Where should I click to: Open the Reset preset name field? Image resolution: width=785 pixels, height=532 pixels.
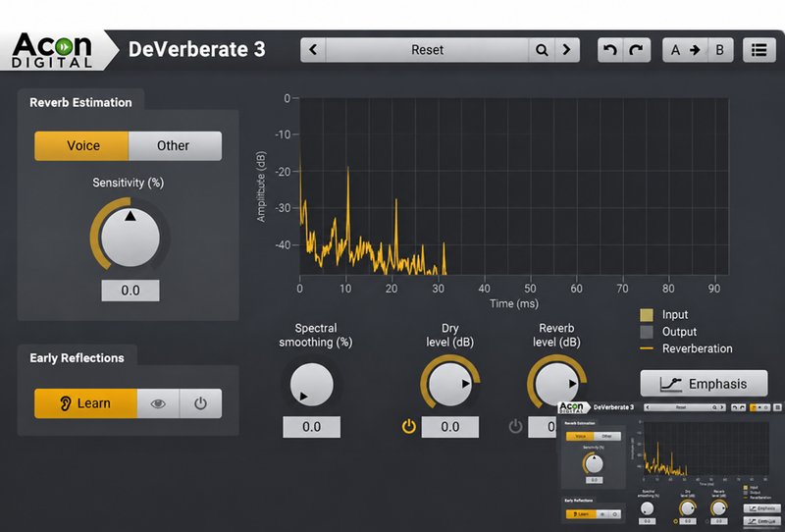pyautogui.click(x=427, y=50)
